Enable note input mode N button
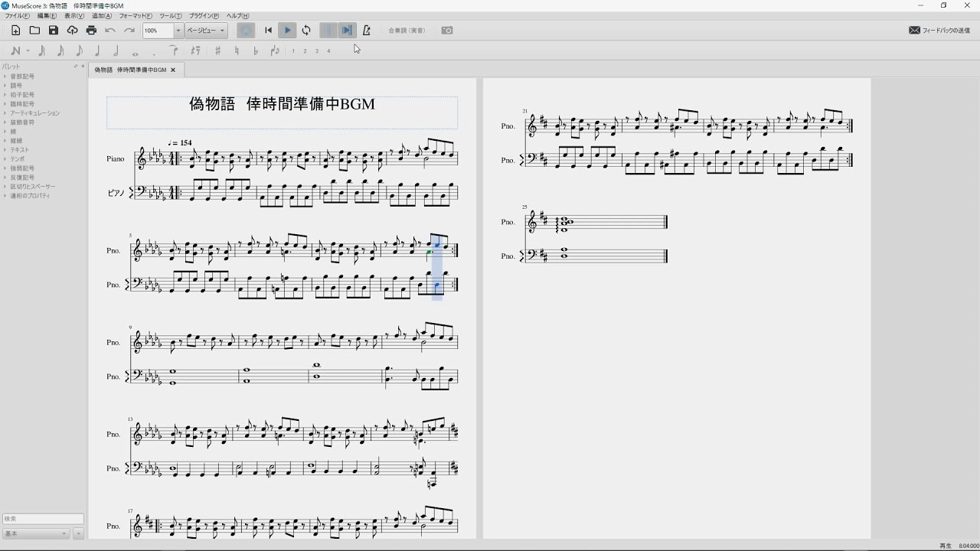980x551 pixels. pyautogui.click(x=15, y=51)
